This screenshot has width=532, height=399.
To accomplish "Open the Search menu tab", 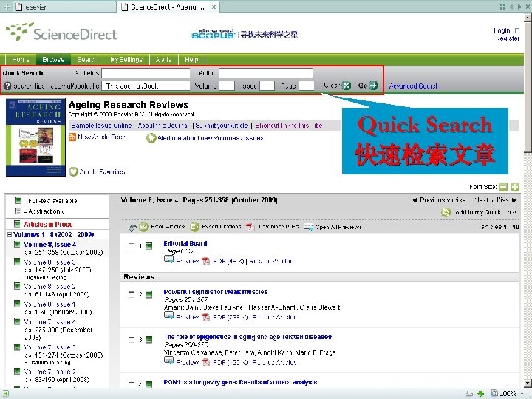I will (86, 59).
